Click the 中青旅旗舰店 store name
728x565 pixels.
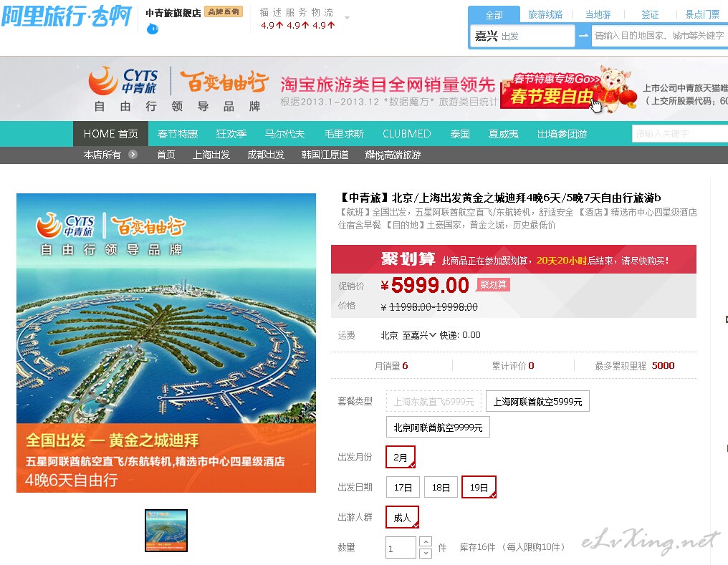173,13
